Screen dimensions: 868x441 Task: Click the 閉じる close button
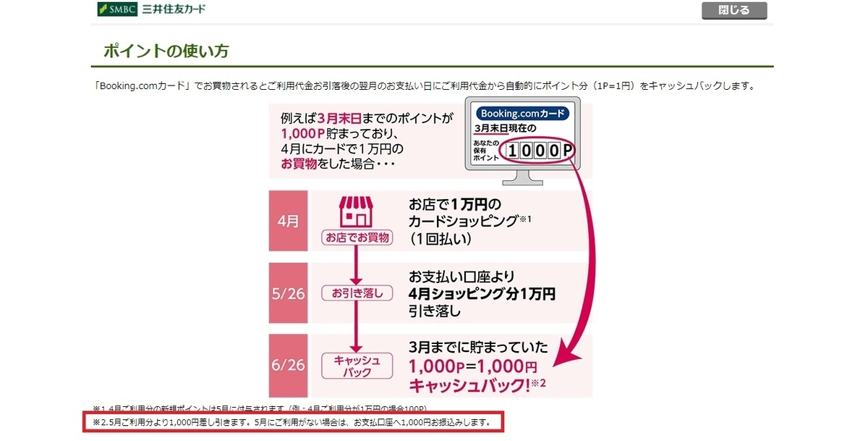coord(734,10)
